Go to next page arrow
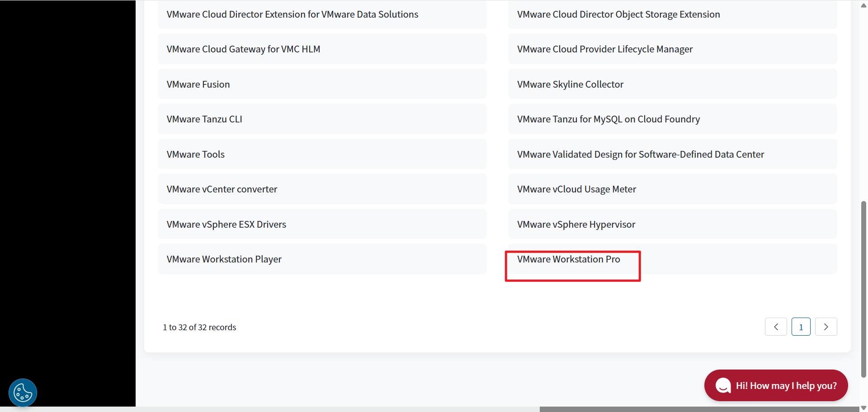This screenshot has height=412, width=868. [x=826, y=327]
